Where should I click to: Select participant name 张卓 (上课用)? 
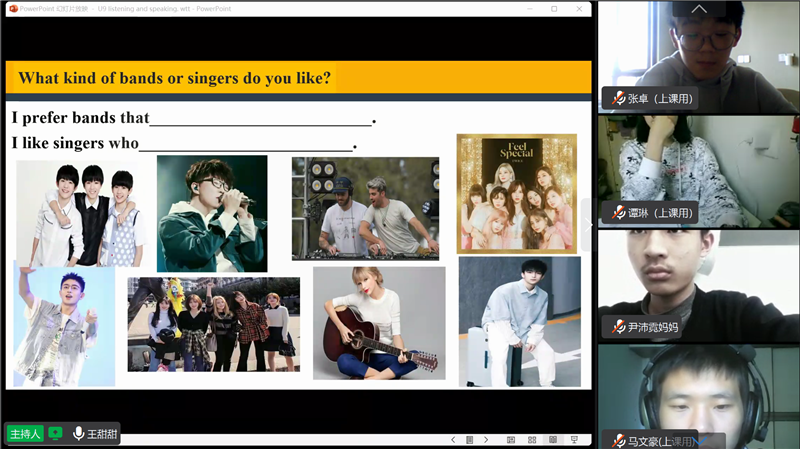point(660,98)
